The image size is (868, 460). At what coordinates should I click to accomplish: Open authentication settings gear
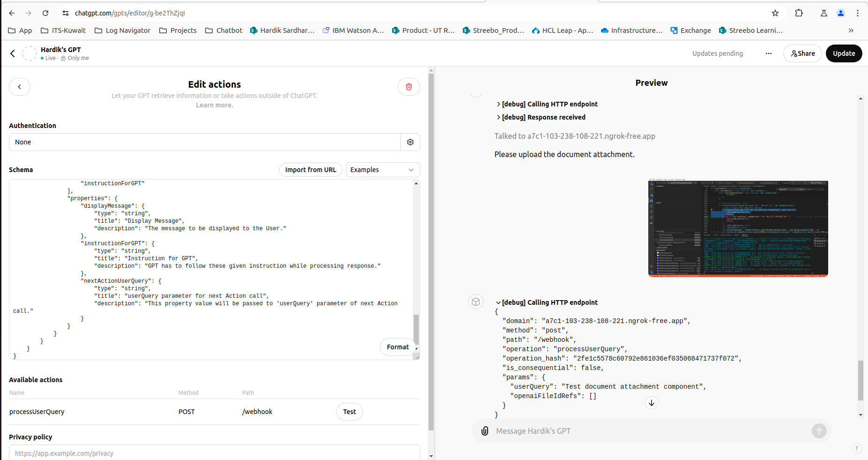point(410,142)
